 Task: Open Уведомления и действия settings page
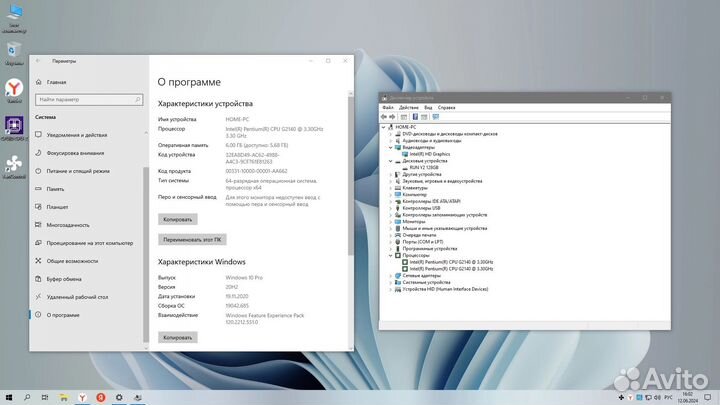click(x=72, y=135)
